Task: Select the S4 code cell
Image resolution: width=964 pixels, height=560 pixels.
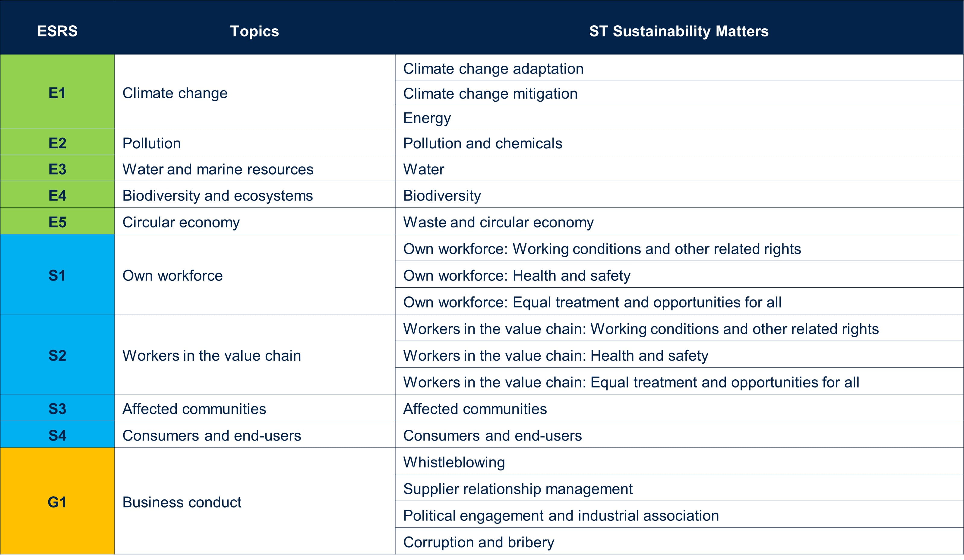Action: [57, 435]
